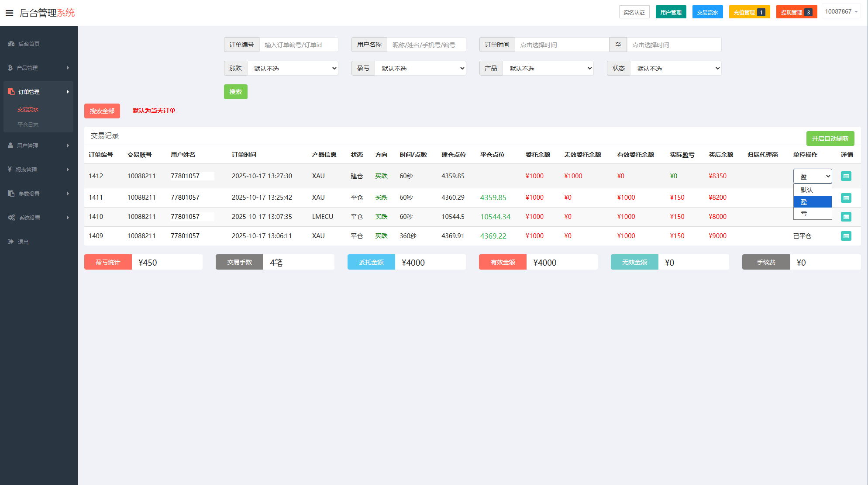Open details icon for order 1410
The image size is (868, 485).
pyautogui.click(x=846, y=217)
